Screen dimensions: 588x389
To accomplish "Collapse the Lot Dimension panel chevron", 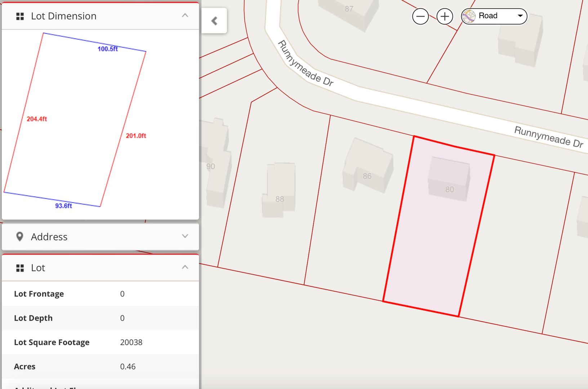I will [185, 15].
